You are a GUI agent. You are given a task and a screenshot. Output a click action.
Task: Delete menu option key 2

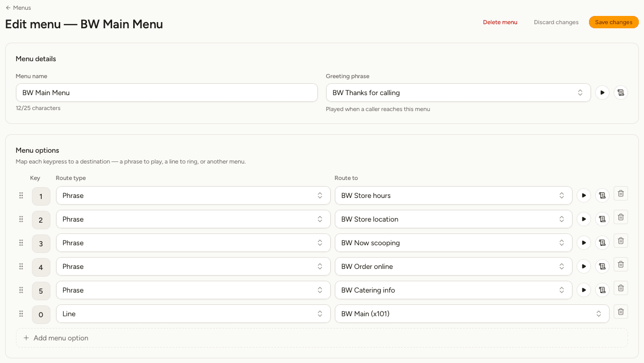coord(621,217)
